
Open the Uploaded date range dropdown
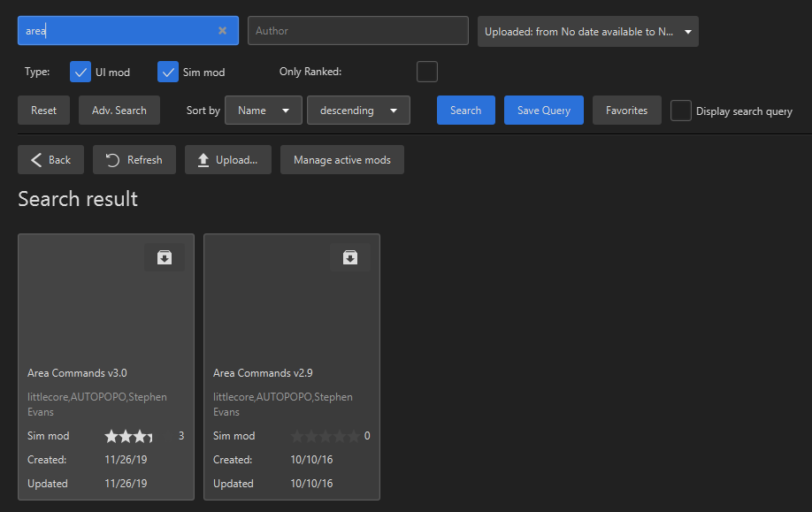pos(587,32)
